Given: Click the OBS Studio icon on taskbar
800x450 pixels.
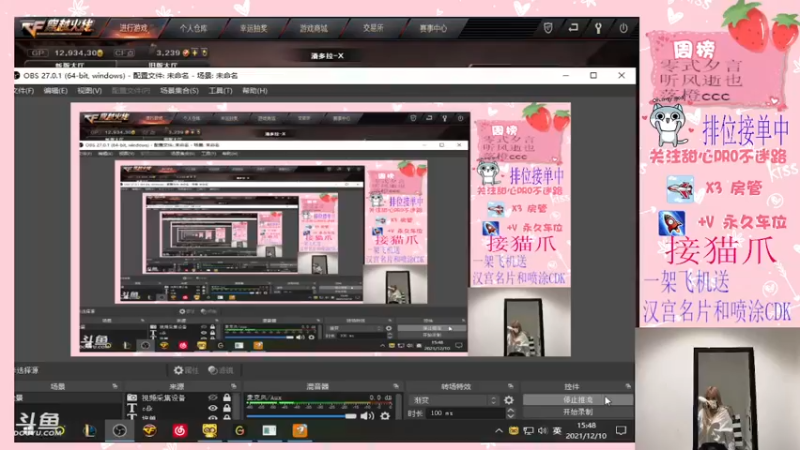Looking at the screenshot, I should [119, 431].
